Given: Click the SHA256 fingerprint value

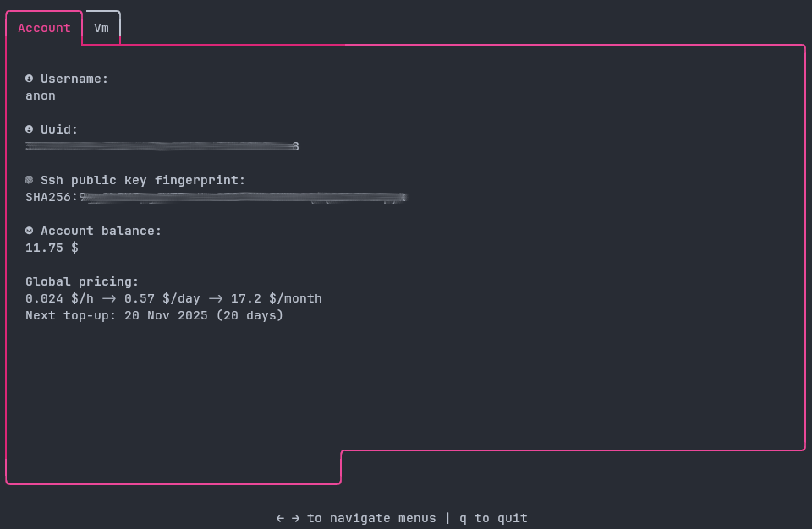Looking at the screenshot, I should (x=216, y=197).
